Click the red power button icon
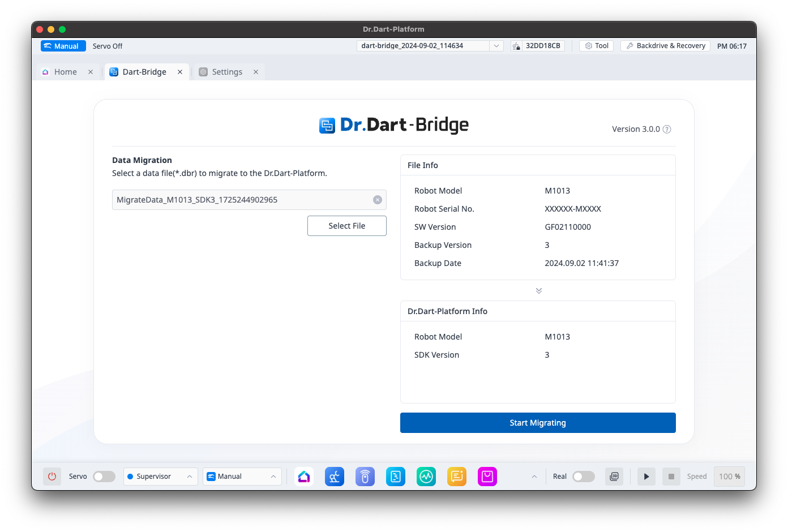 pos(52,477)
